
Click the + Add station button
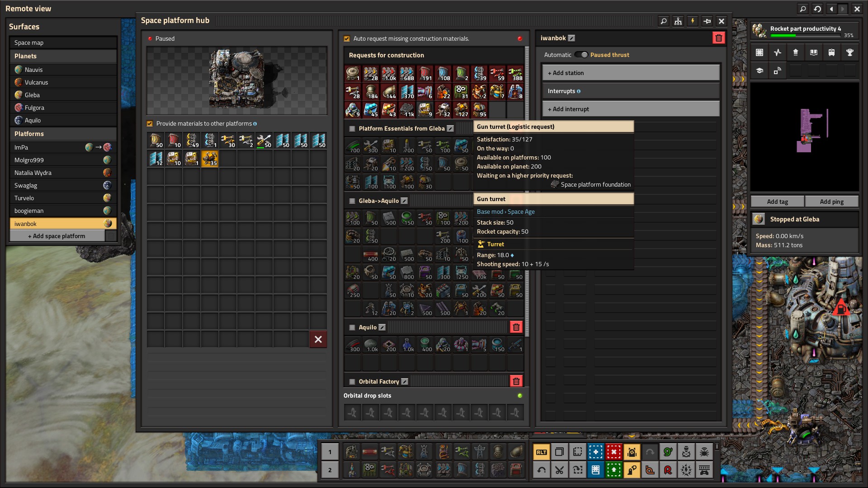(x=631, y=73)
